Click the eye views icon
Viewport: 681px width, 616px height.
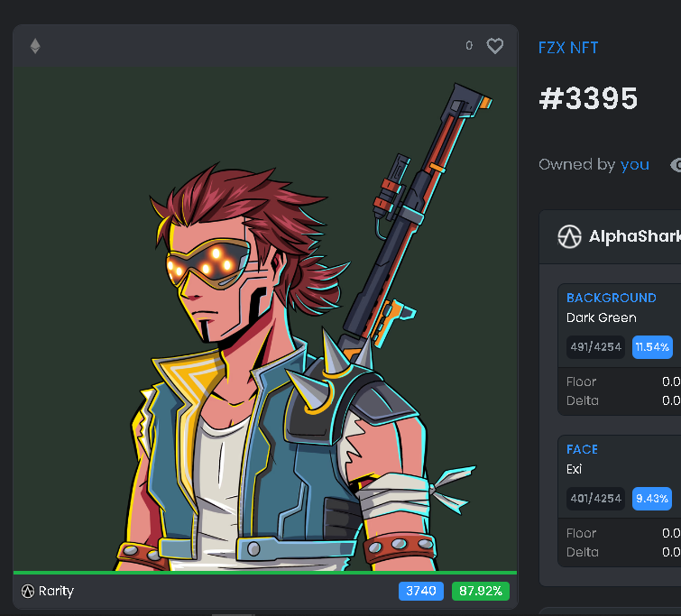[676, 165]
